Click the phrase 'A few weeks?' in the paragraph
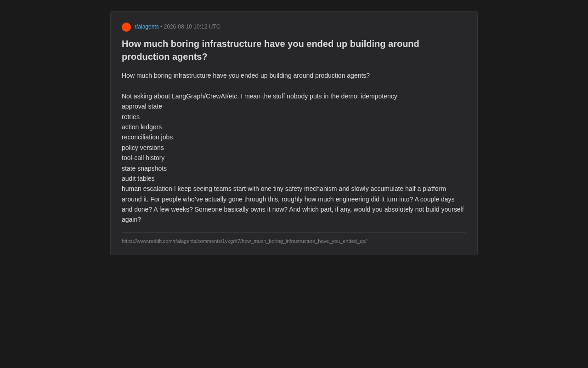 173,209
